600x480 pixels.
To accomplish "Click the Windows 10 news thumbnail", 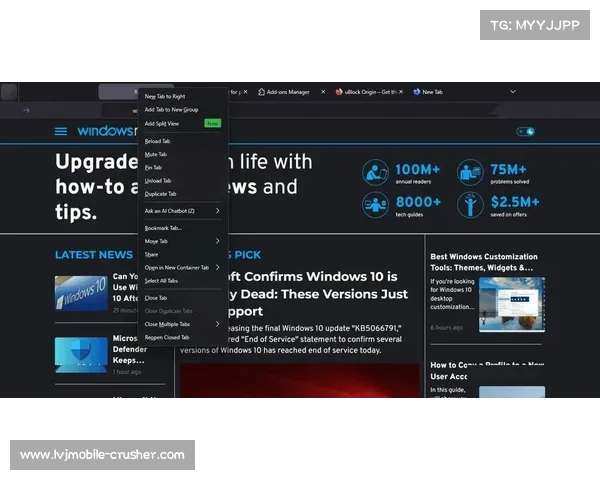I will click(x=81, y=291).
